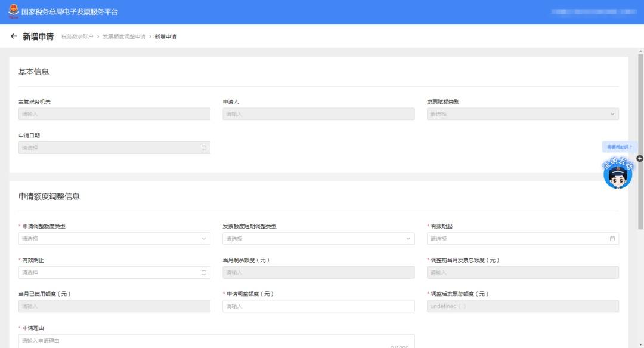The width and height of the screenshot is (644, 348).
Task: Click into the 申请理由 text area
Action: click(x=216, y=341)
